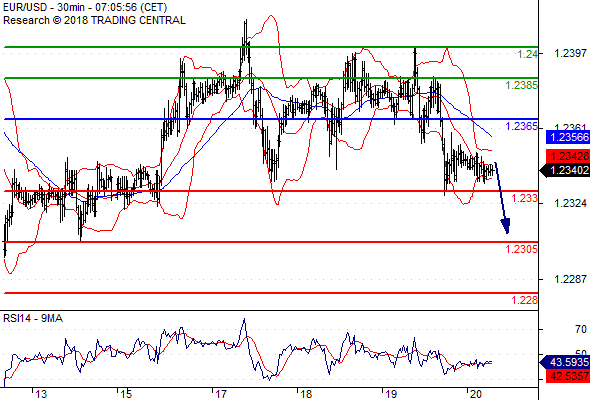Click the EUR/USD 30min chart title
590x400 pixels.
pos(85,7)
